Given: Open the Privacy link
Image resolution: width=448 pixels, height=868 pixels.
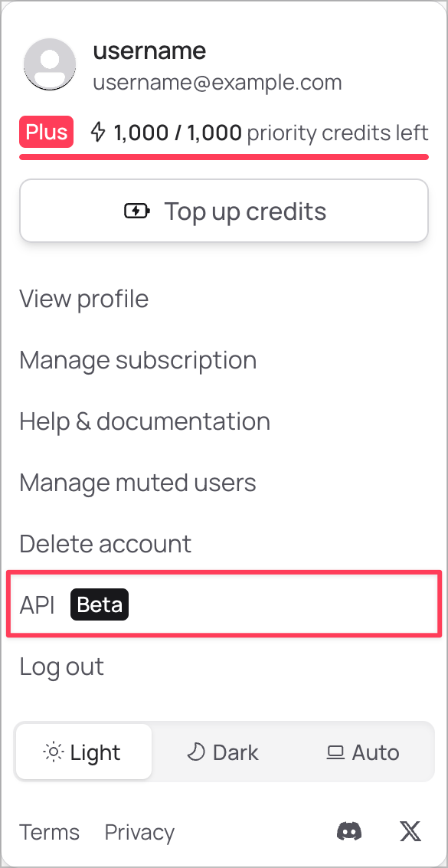Looking at the screenshot, I should (139, 832).
